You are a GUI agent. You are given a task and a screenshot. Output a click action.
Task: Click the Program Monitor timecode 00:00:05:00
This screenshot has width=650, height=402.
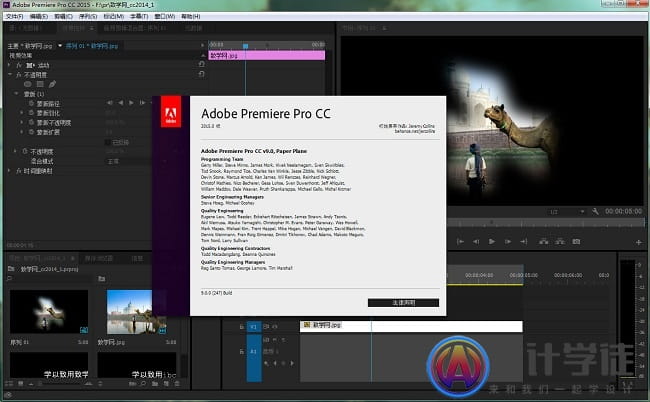point(623,211)
